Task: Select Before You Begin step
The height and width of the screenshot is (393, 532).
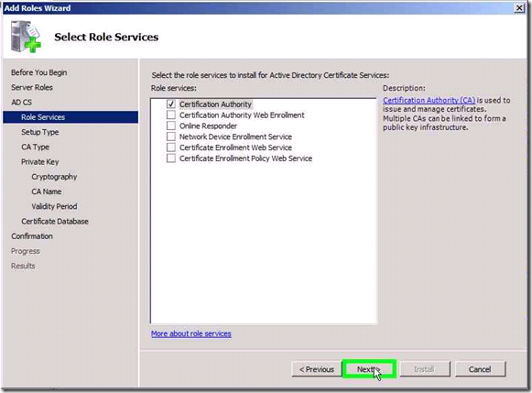Action: pos(39,72)
